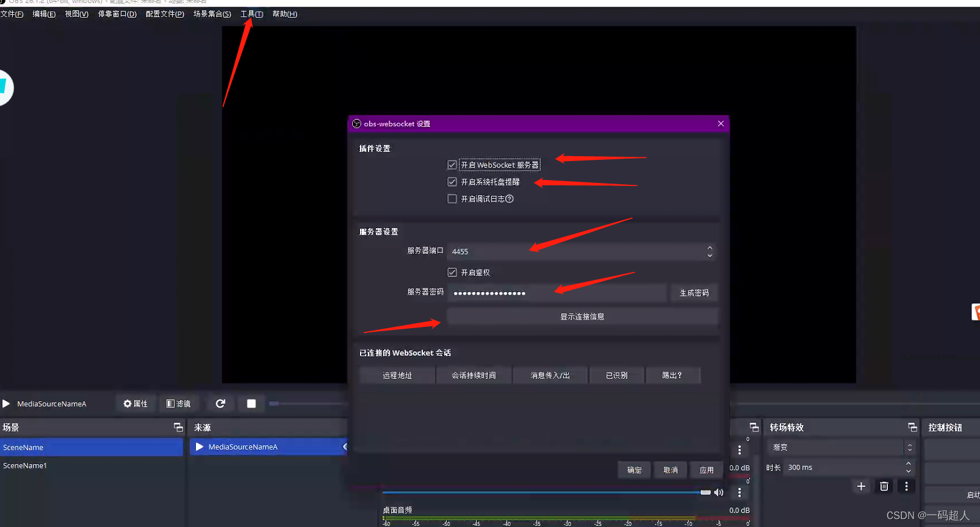Viewport: 980px width, 527px height.
Task: Click the debug log help question icon
Action: pos(510,199)
